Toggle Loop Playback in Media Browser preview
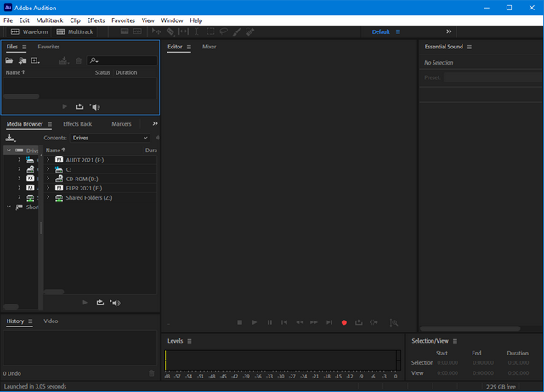 (x=99, y=303)
